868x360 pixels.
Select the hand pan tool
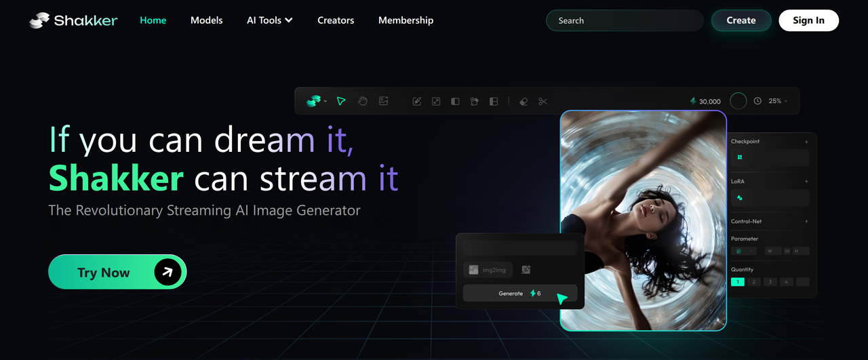tap(363, 101)
